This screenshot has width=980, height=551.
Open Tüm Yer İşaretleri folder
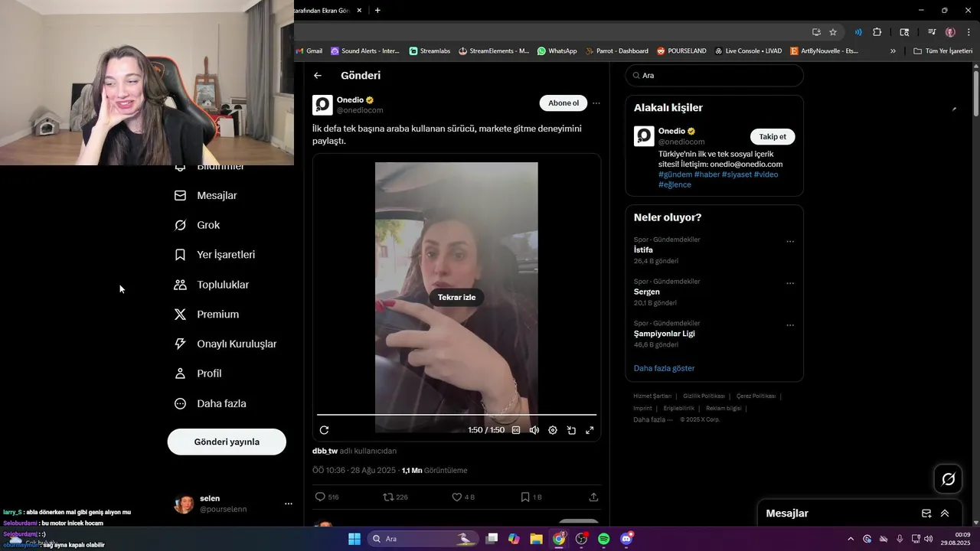pos(942,51)
